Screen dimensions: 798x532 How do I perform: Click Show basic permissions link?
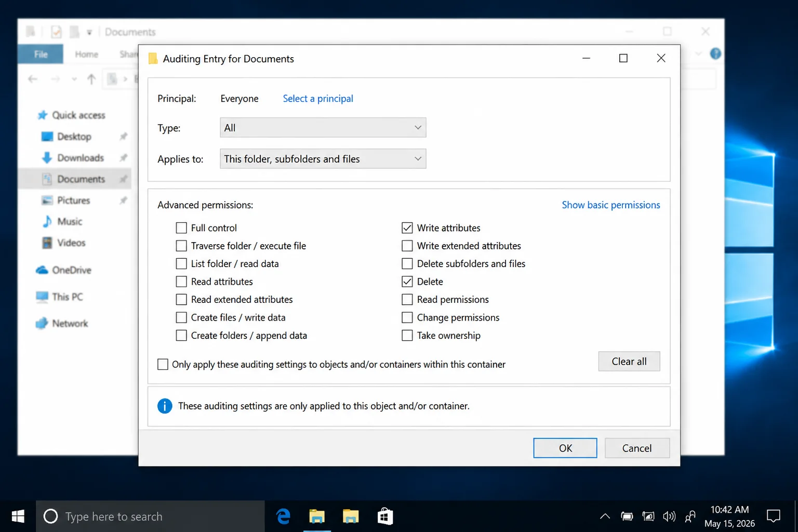pos(611,205)
